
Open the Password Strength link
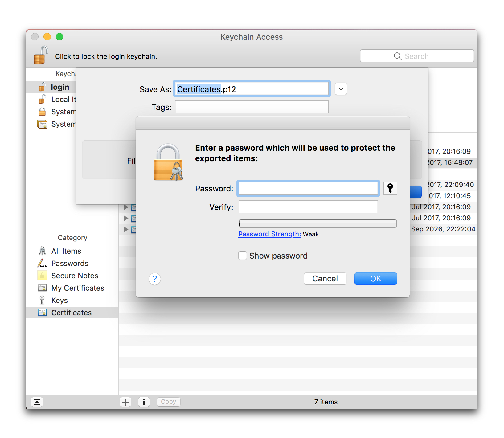tap(269, 234)
